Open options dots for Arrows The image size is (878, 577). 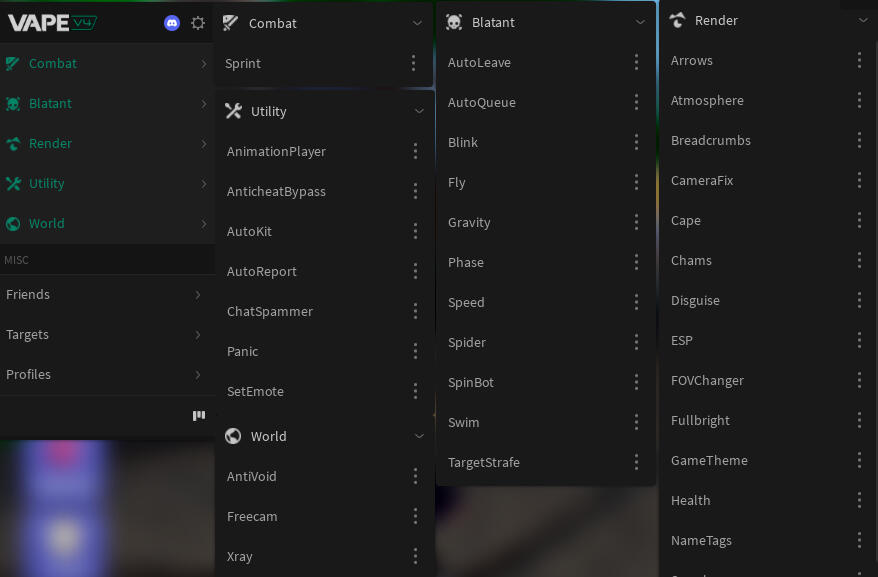[859, 61]
